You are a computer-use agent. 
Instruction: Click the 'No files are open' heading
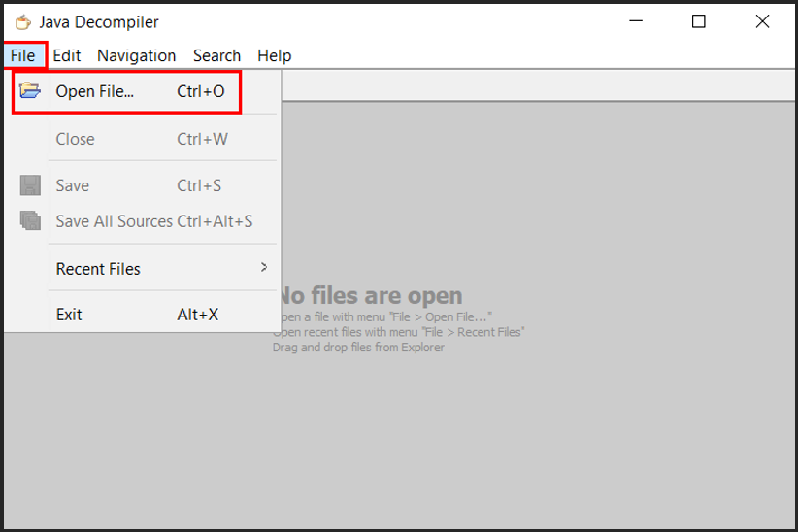pos(371,296)
